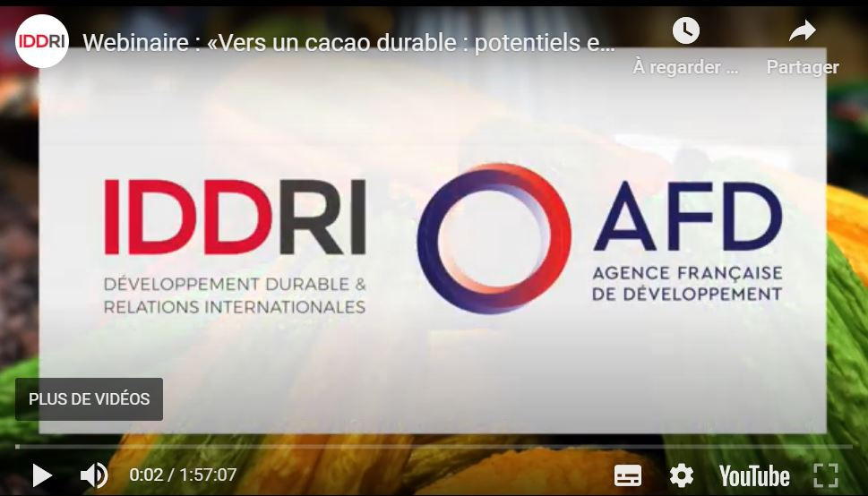Click the PLUS DE VIDÉOS button

coord(89,399)
